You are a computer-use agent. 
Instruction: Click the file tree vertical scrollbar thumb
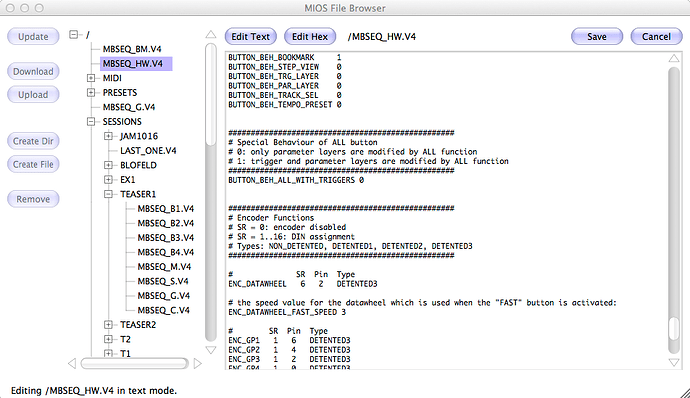[211, 94]
